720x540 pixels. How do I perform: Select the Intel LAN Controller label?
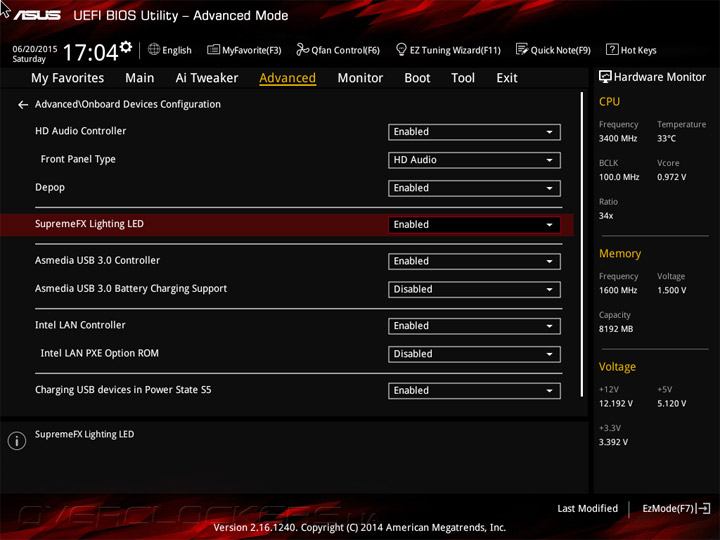(x=80, y=325)
